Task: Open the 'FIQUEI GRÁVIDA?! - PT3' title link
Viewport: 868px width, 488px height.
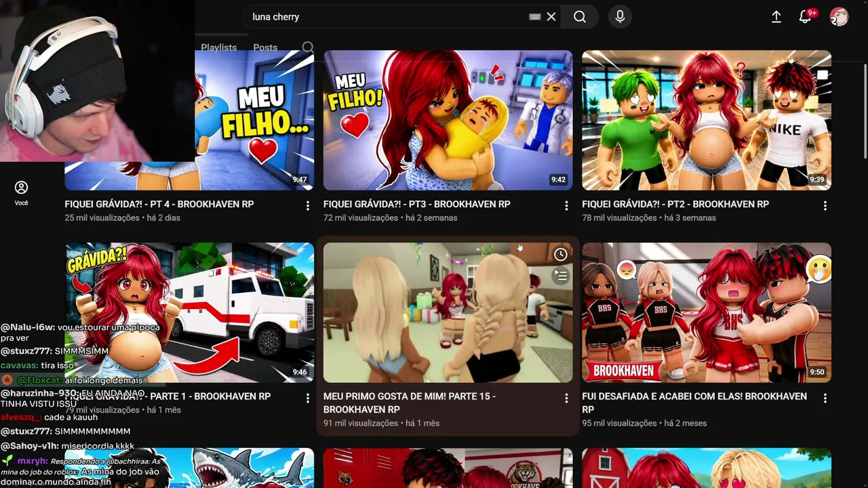Action: pyautogui.click(x=417, y=204)
